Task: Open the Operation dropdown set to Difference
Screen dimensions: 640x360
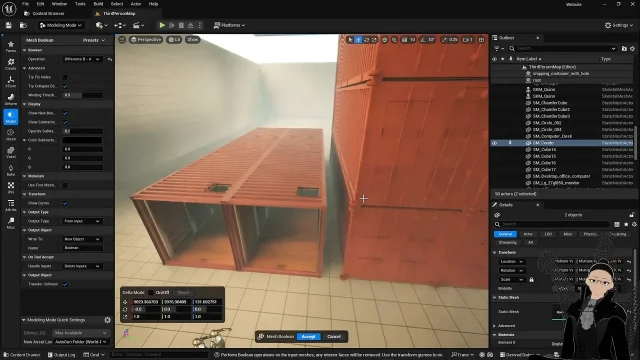Action: 82,59
